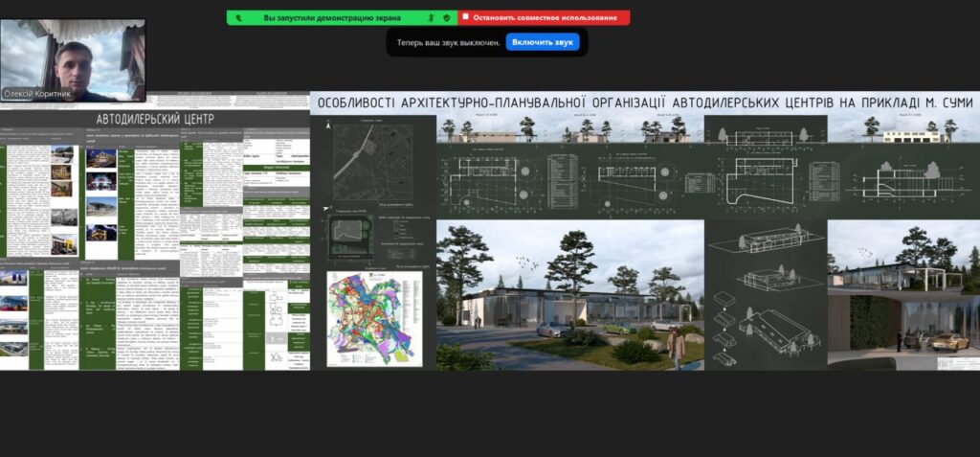Click the 'Теперь ваш звук выключен' notification text

[x=449, y=42]
